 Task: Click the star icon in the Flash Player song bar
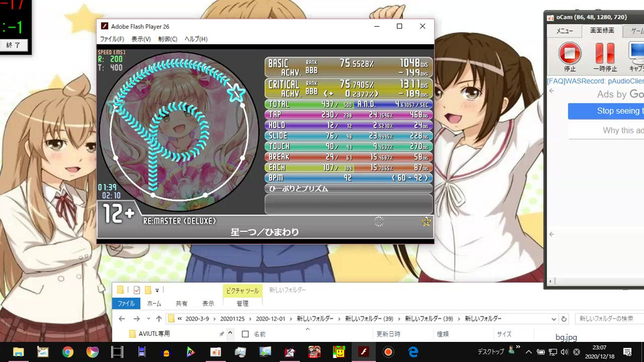tap(426, 222)
